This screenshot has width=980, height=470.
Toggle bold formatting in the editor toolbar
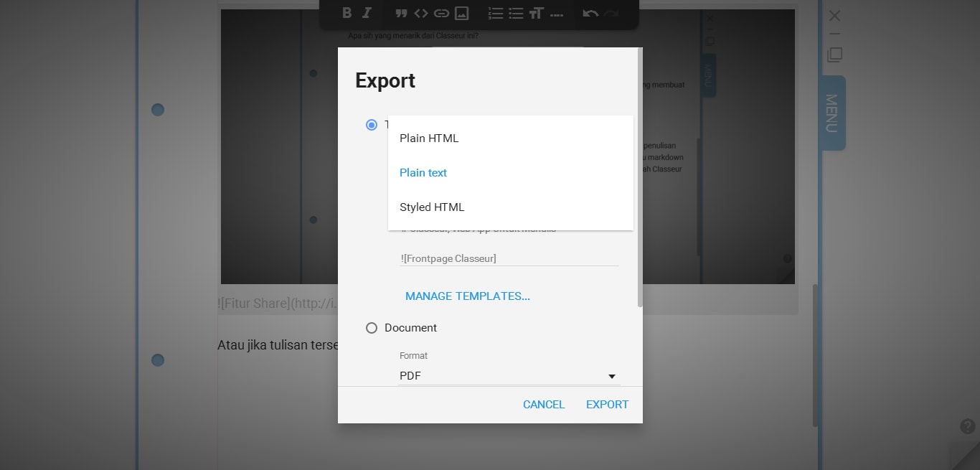(347, 13)
